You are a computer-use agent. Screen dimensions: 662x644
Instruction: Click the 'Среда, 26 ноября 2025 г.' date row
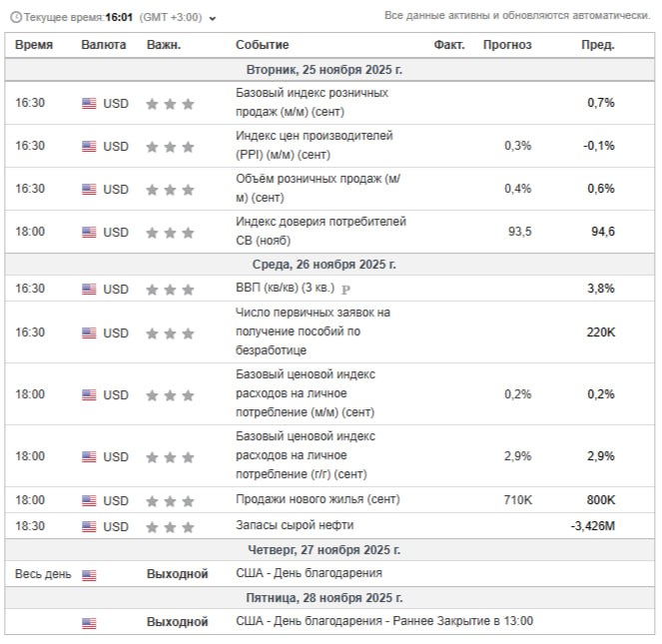[x=324, y=265]
